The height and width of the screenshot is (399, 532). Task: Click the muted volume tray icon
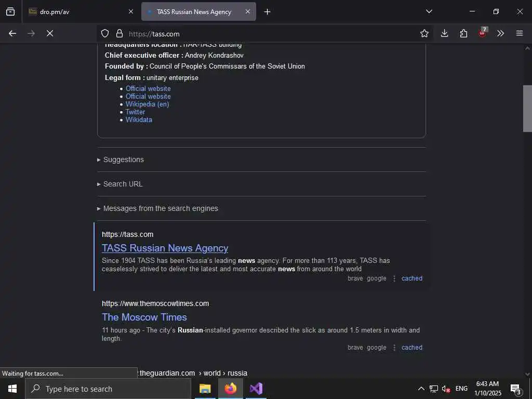click(x=446, y=389)
